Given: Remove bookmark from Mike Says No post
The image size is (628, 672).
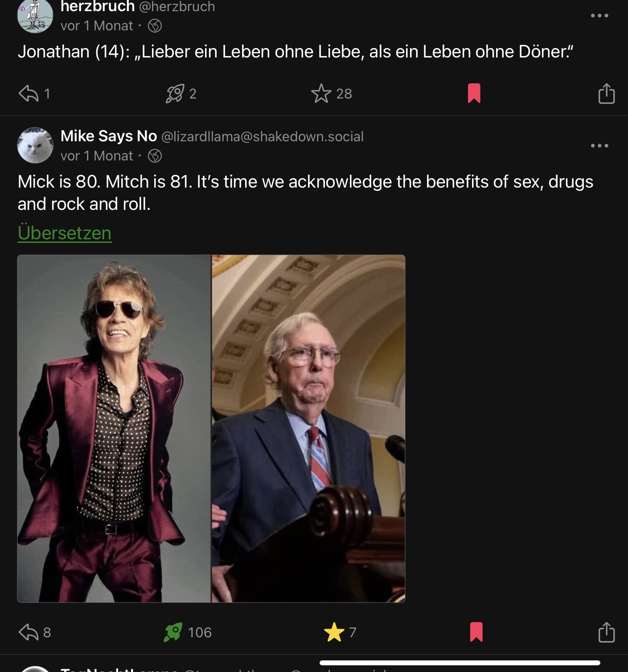Looking at the screenshot, I should (x=476, y=632).
